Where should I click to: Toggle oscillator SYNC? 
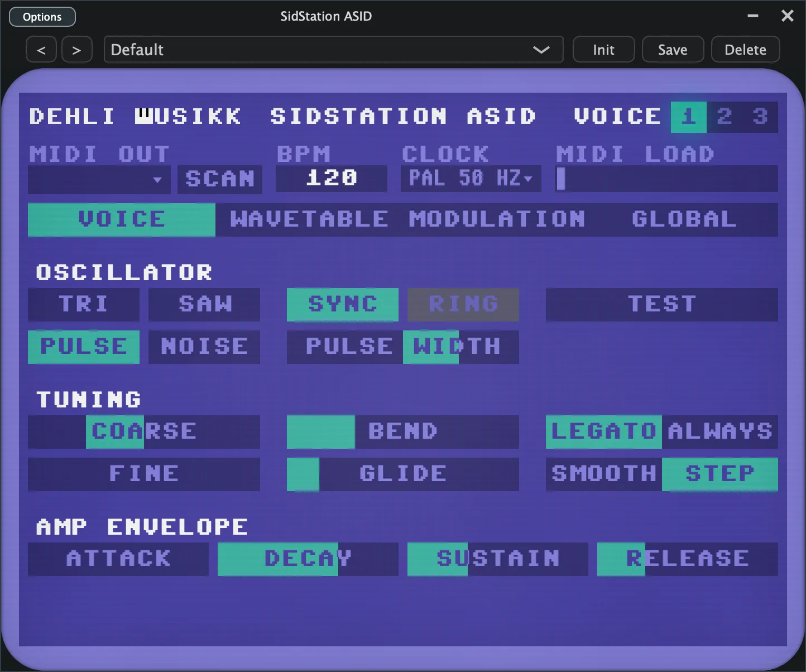point(343,304)
